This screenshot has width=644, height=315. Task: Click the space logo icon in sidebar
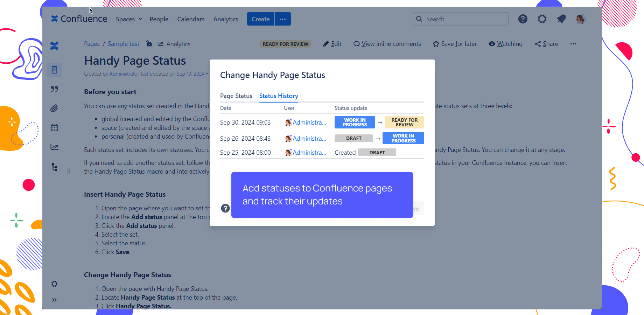coord(54,46)
